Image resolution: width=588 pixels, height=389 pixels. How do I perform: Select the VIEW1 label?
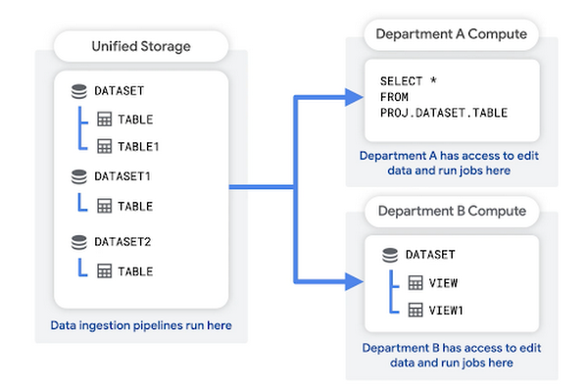[446, 311]
